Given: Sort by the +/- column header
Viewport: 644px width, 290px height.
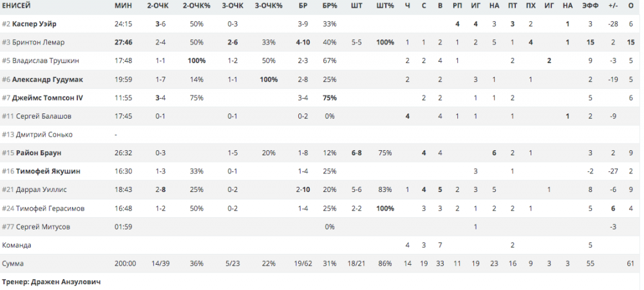Looking at the screenshot, I should coord(613,6).
